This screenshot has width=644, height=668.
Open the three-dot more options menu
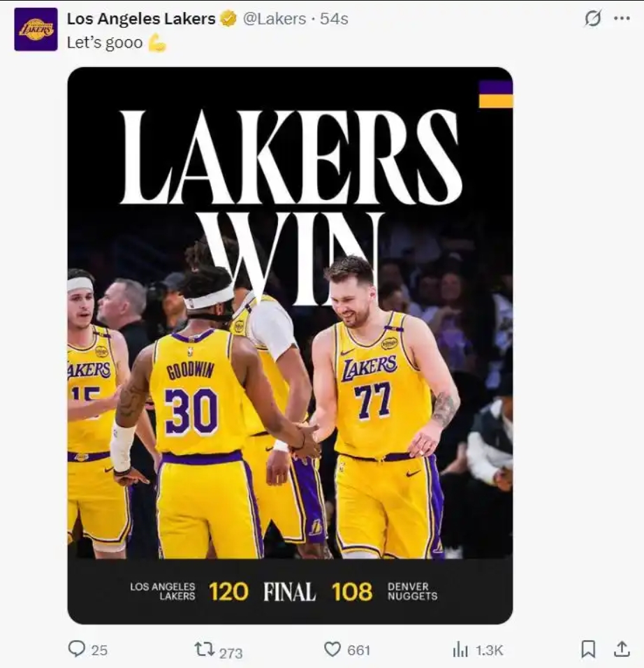click(622, 19)
